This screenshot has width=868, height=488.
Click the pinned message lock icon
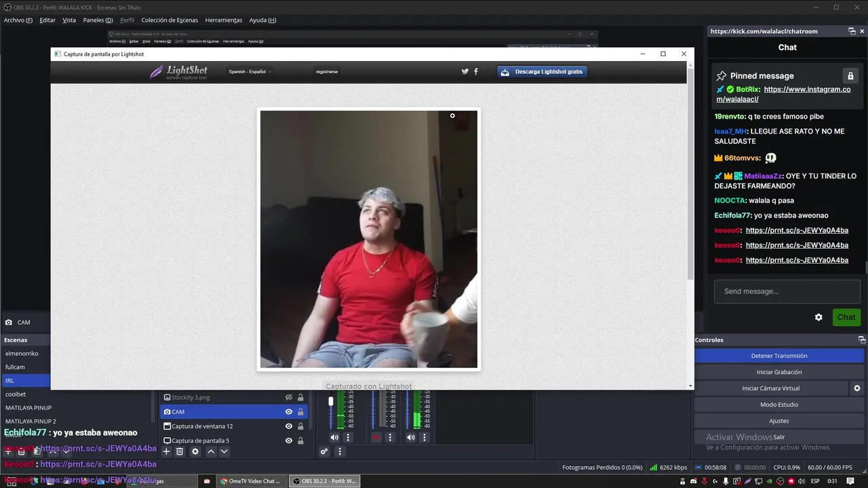[x=850, y=76]
